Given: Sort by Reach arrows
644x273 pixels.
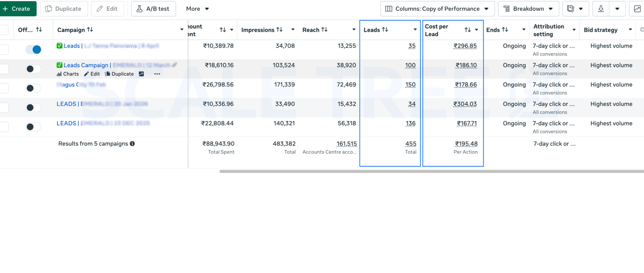Looking at the screenshot, I should 324,29.
